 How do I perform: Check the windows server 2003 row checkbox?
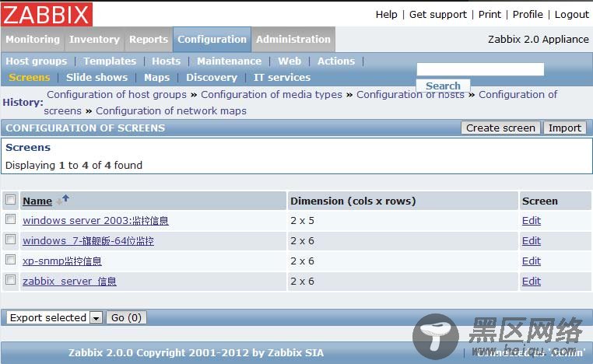pyautogui.click(x=11, y=219)
